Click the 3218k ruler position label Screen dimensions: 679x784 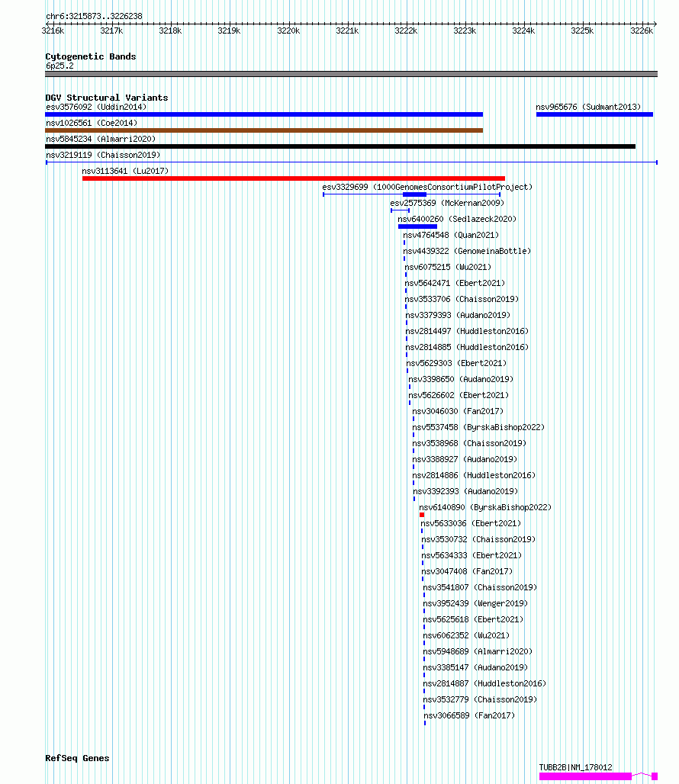pos(170,31)
